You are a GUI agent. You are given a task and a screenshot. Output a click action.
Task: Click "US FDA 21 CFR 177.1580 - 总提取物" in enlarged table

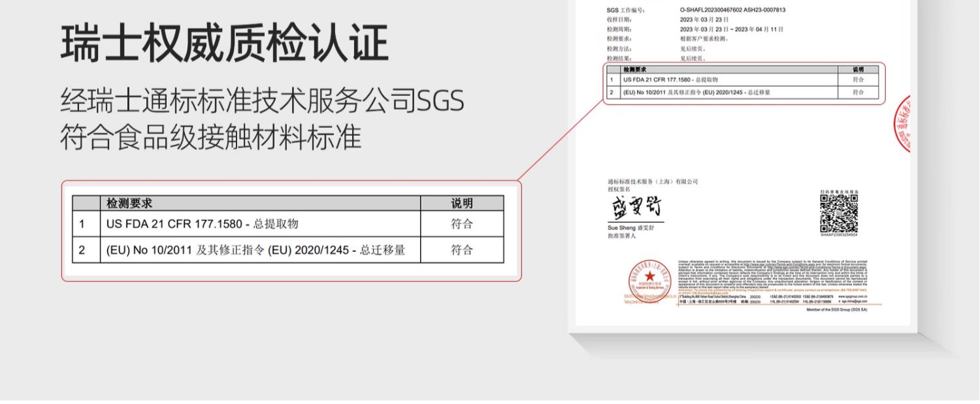coord(203,224)
